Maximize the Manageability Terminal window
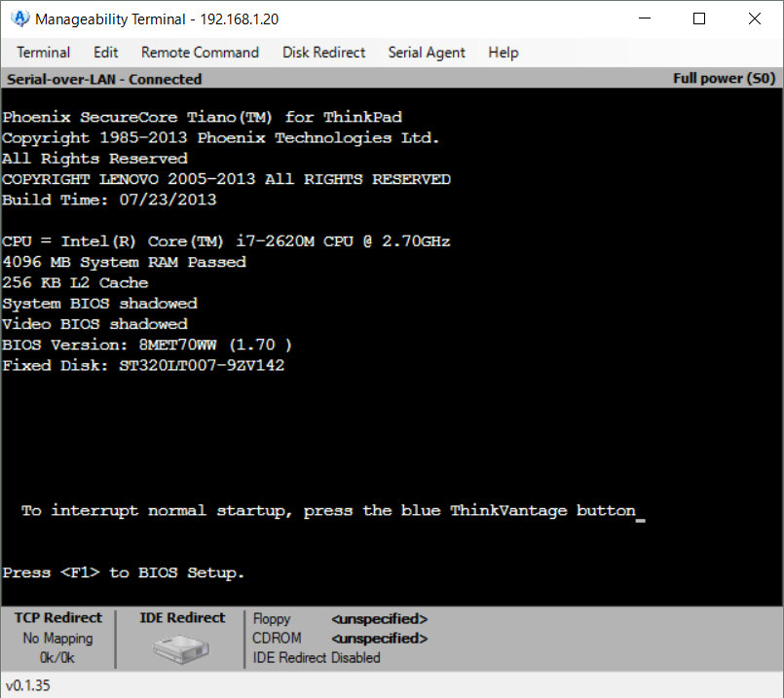Screen dimensions: 784x698 (x=699, y=18)
